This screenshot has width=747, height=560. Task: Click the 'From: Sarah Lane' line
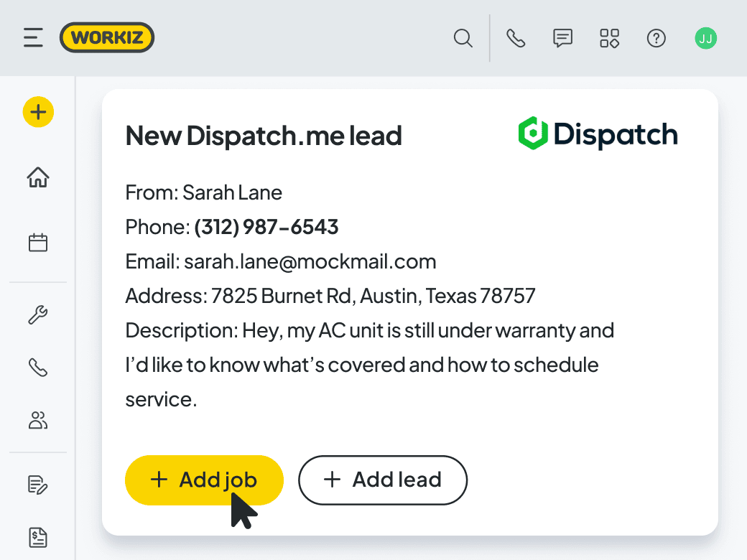[x=203, y=193]
